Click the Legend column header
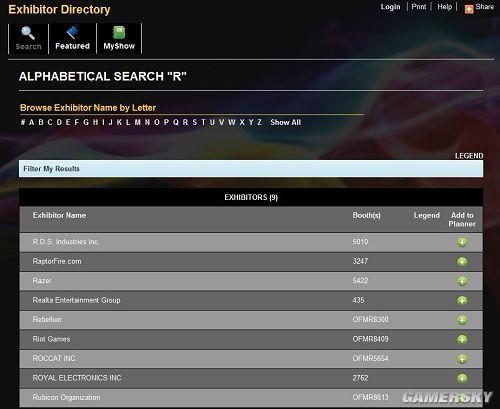 (x=427, y=215)
